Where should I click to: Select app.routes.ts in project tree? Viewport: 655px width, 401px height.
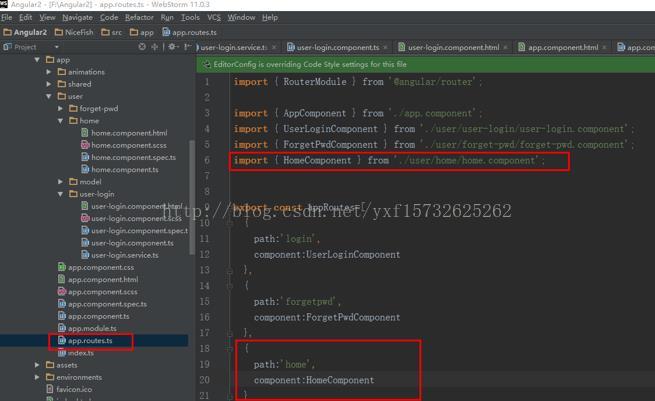point(90,340)
